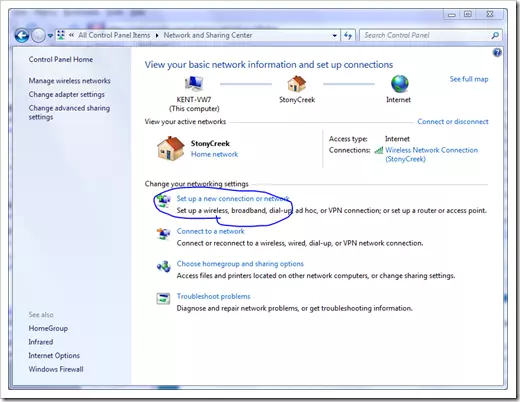Open HomeGroup under See also
The width and height of the screenshot is (520, 402).
coord(48,328)
